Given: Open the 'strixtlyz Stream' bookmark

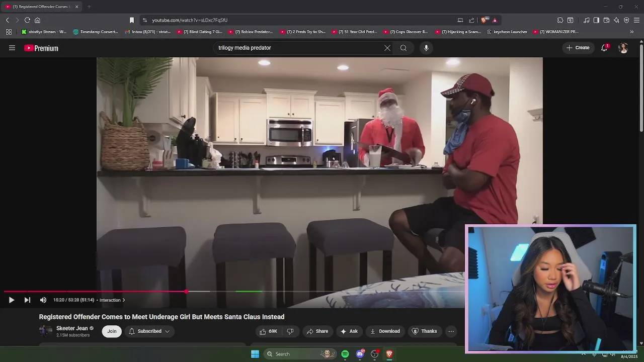Looking at the screenshot, I should 44,32.
